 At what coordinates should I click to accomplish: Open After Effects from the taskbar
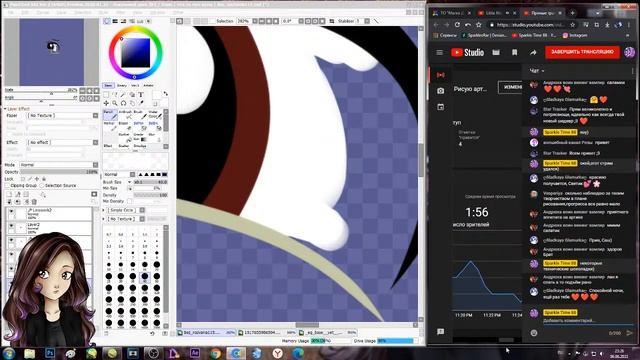pyautogui.click(x=195, y=353)
